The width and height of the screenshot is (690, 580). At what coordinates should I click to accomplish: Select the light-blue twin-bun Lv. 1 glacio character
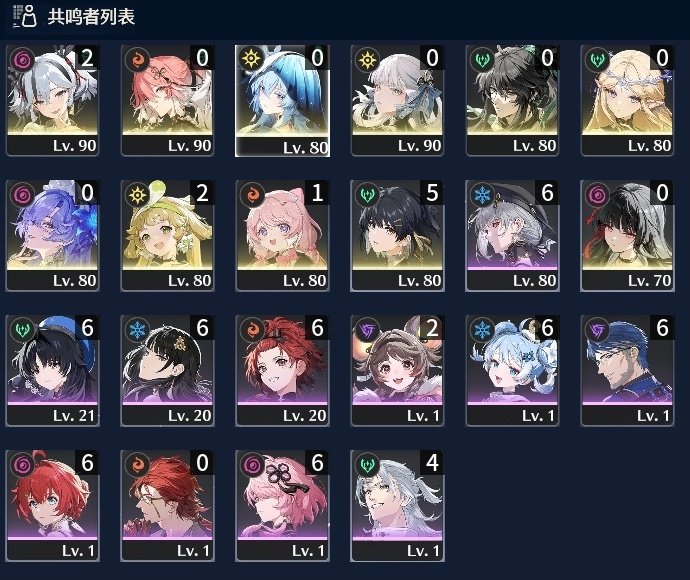513,371
